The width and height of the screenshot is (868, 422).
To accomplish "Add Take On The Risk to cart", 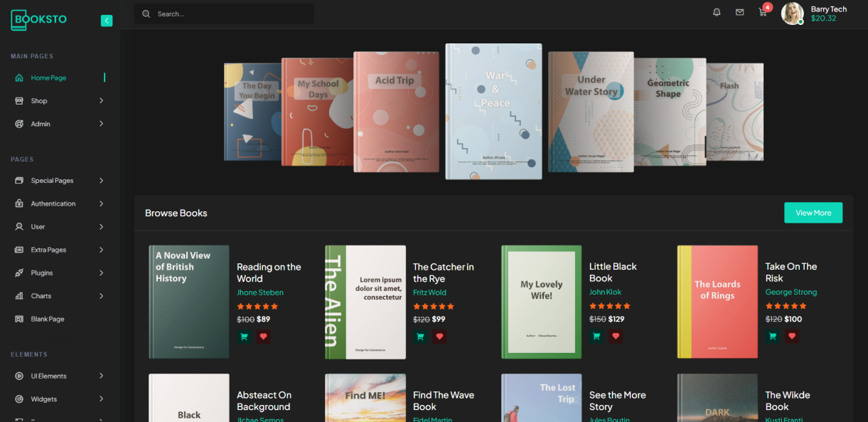I will [x=773, y=337].
